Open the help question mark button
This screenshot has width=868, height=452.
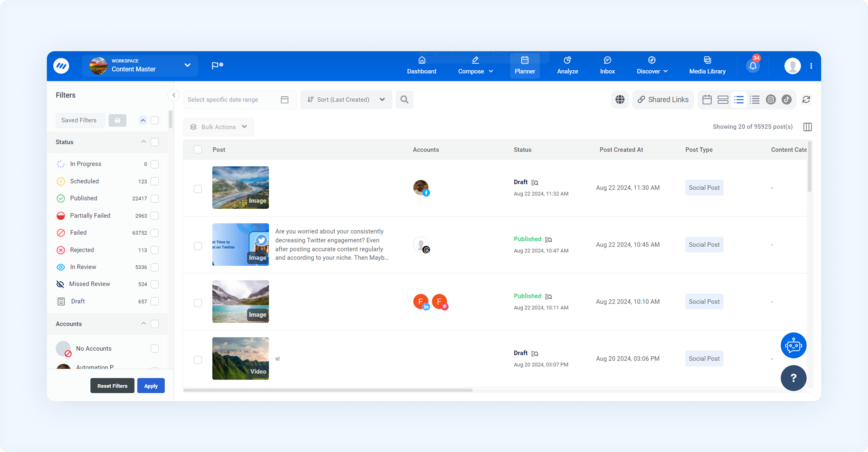[x=793, y=378]
